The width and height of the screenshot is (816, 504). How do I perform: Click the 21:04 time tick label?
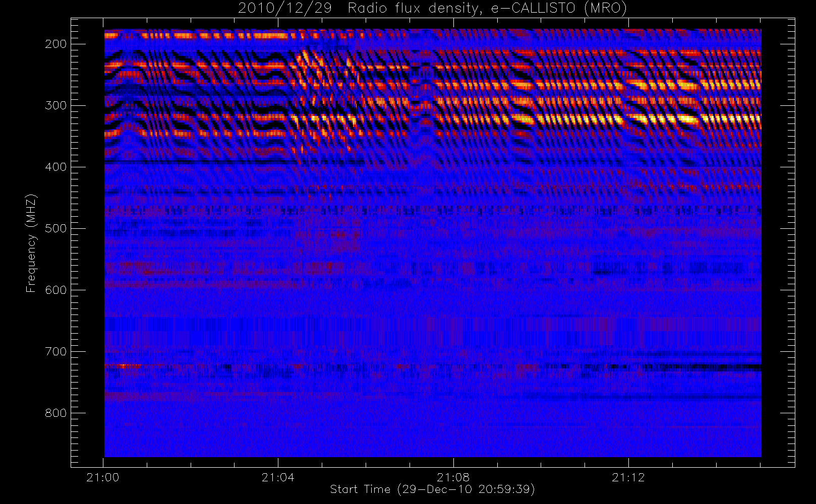tap(278, 477)
